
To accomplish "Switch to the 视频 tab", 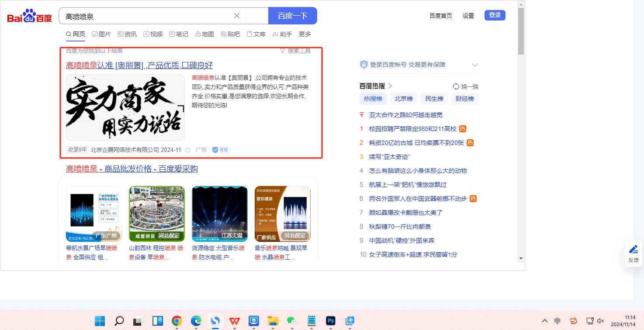I will [153, 34].
